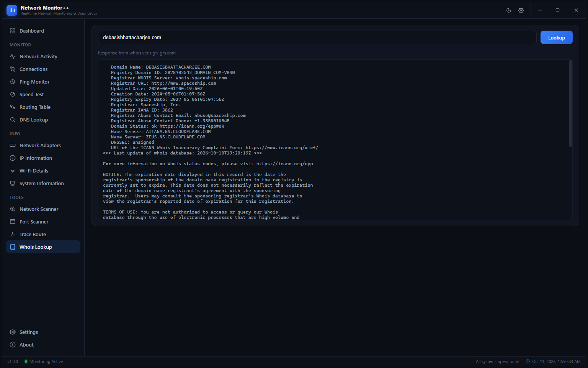The image size is (588, 368).
Task: Click the Dashboard grid icon
Action: [13, 31]
